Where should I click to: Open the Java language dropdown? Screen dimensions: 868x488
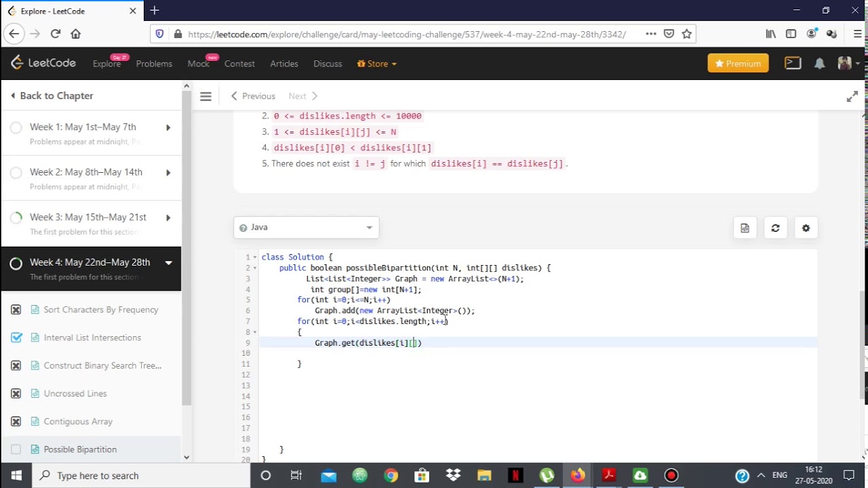click(x=306, y=228)
